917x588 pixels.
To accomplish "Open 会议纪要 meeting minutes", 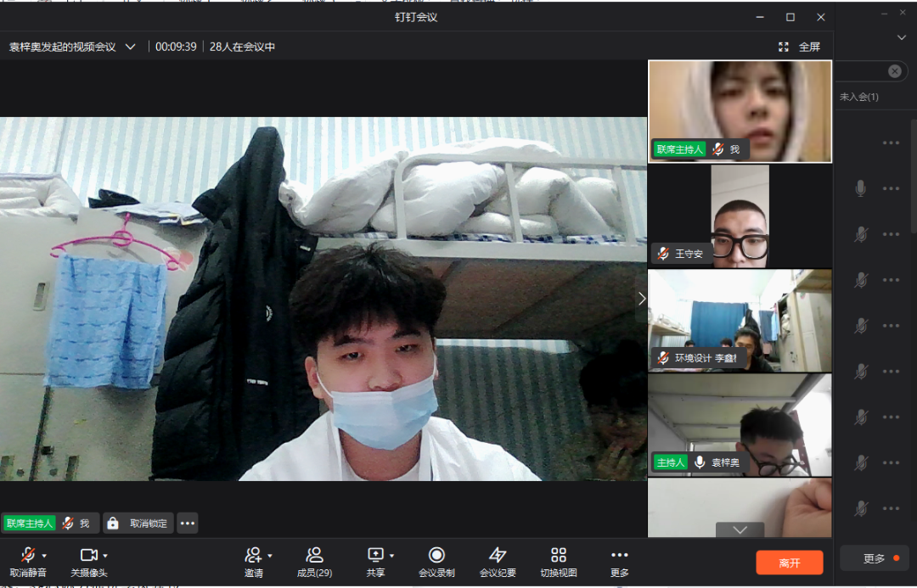I will pyautogui.click(x=498, y=562).
